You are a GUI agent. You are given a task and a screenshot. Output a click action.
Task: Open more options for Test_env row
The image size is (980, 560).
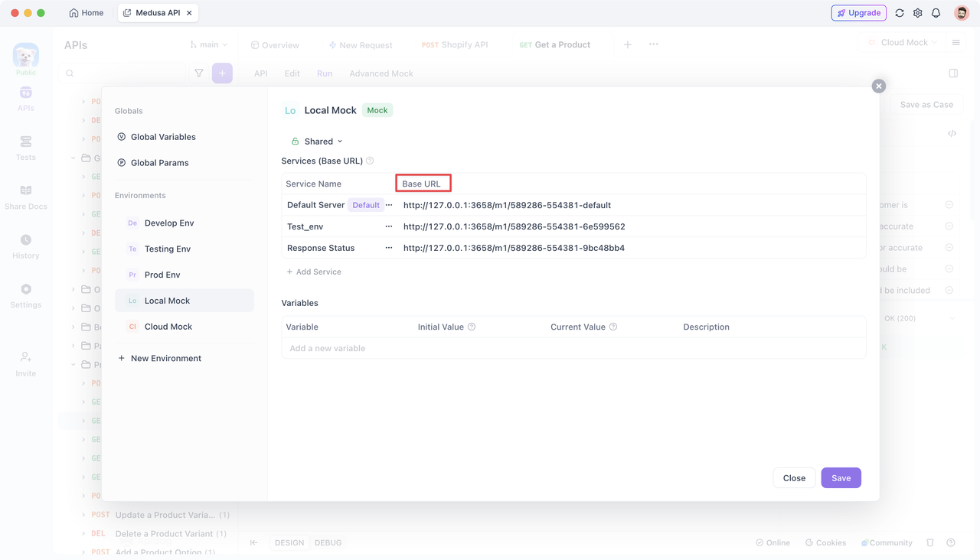389,226
